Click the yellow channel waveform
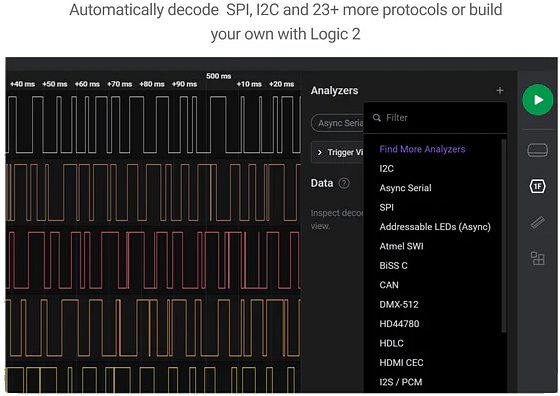Screen dimensions: 560x396 [153, 379]
